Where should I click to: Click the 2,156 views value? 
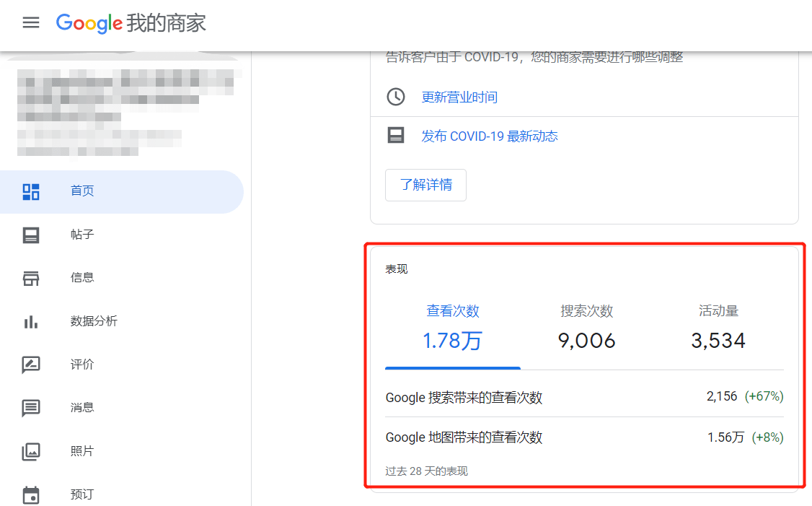(722, 396)
